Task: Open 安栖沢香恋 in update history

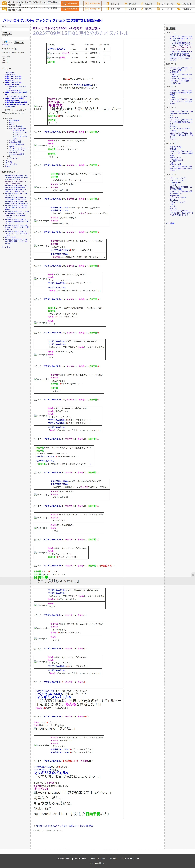Action: click(x=174, y=72)
